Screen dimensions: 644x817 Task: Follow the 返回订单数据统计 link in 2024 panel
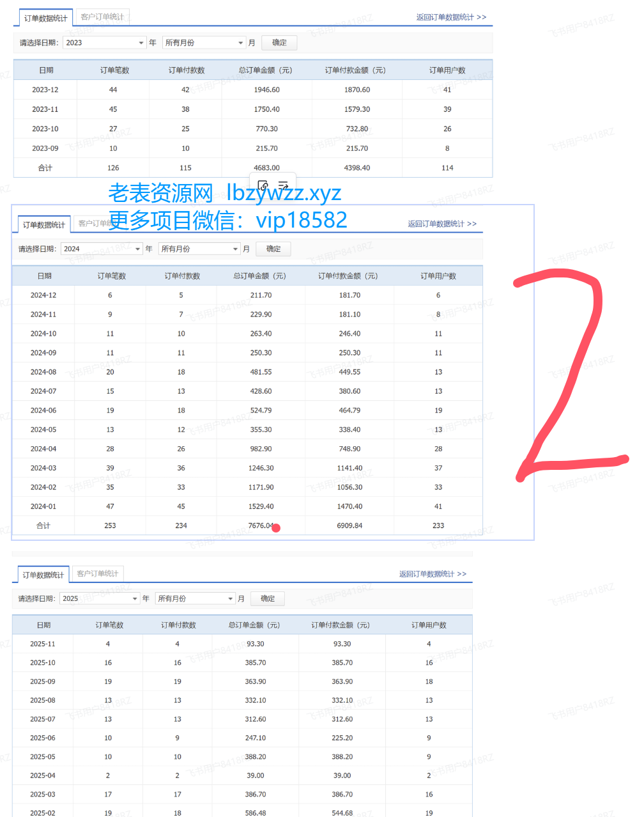pos(442,224)
